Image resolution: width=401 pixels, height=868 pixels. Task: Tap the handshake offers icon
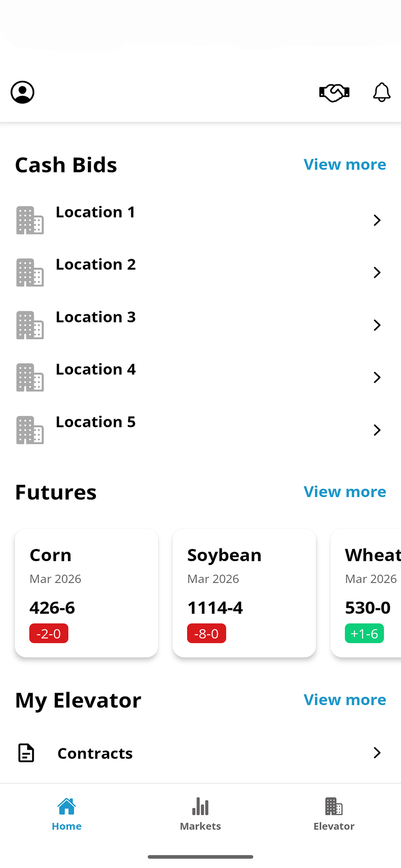pyautogui.click(x=334, y=93)
